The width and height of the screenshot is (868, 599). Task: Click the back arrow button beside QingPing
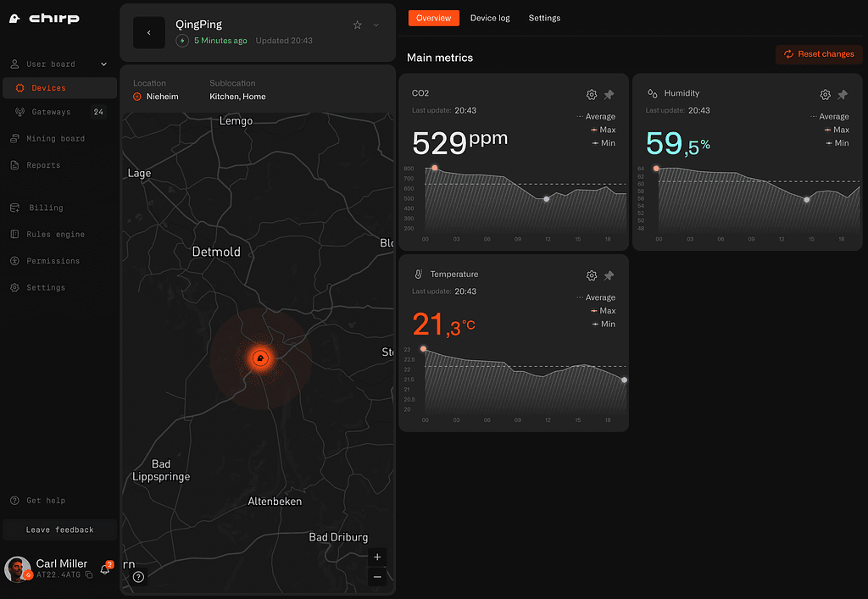click(x=149, y=33)
